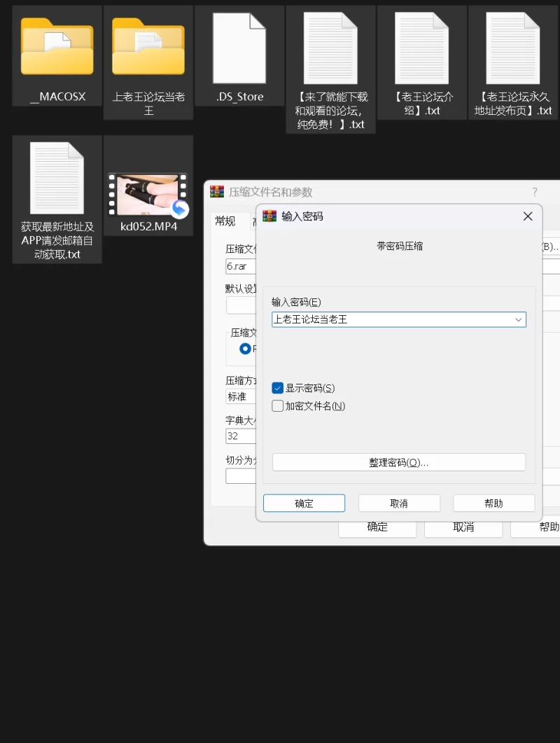Confirm password with 确定 in 输入密码 dialog
Viewport: 560px width, 743px height.
[x=304, y=504]
